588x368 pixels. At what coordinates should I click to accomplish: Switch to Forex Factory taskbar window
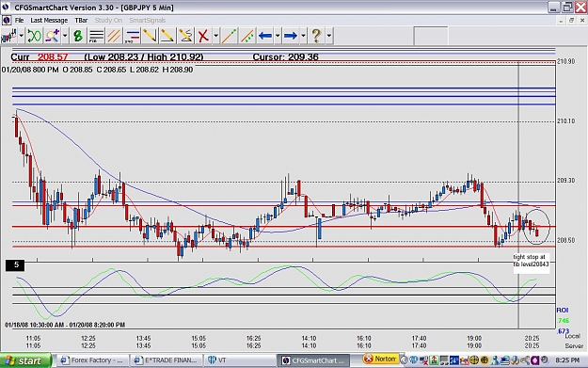tap(92, 360)
